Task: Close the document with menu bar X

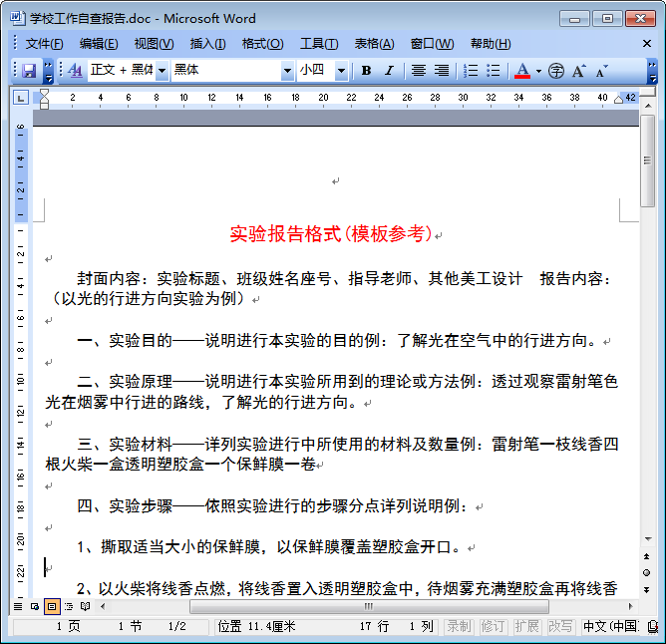Action: click(647, 43)
